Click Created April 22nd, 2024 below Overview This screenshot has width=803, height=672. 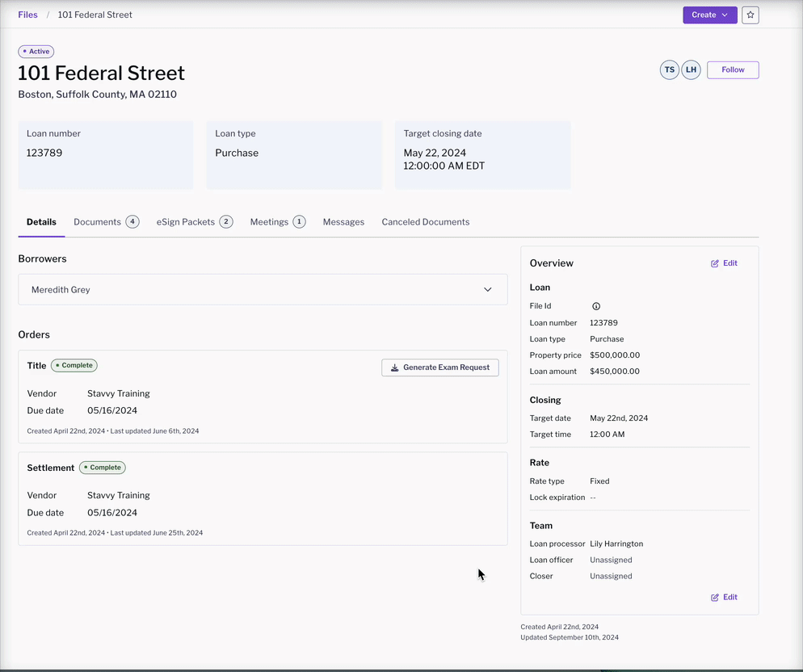559,627
